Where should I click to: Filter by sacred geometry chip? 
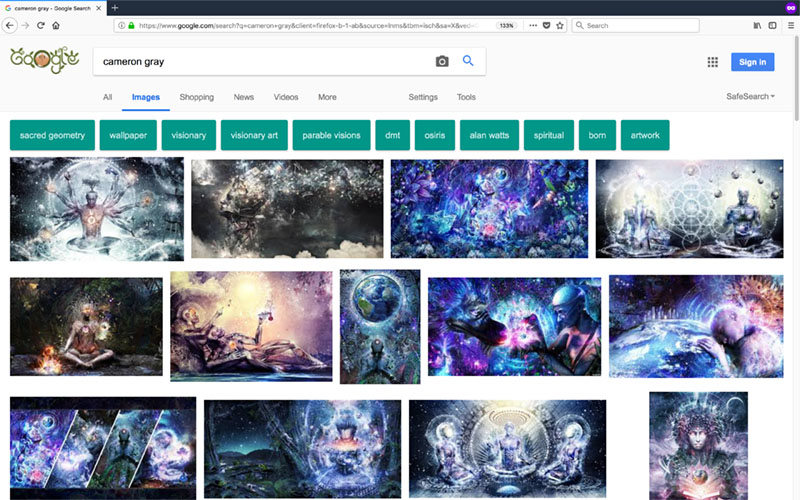tap(52, 135)
